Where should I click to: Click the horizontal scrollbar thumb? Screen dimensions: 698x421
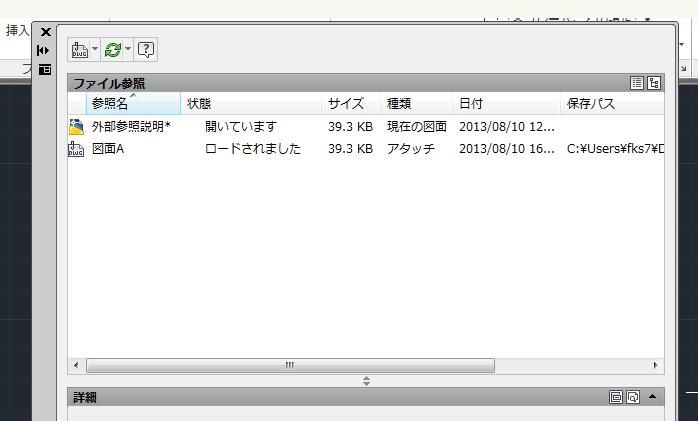click(290, 365)
